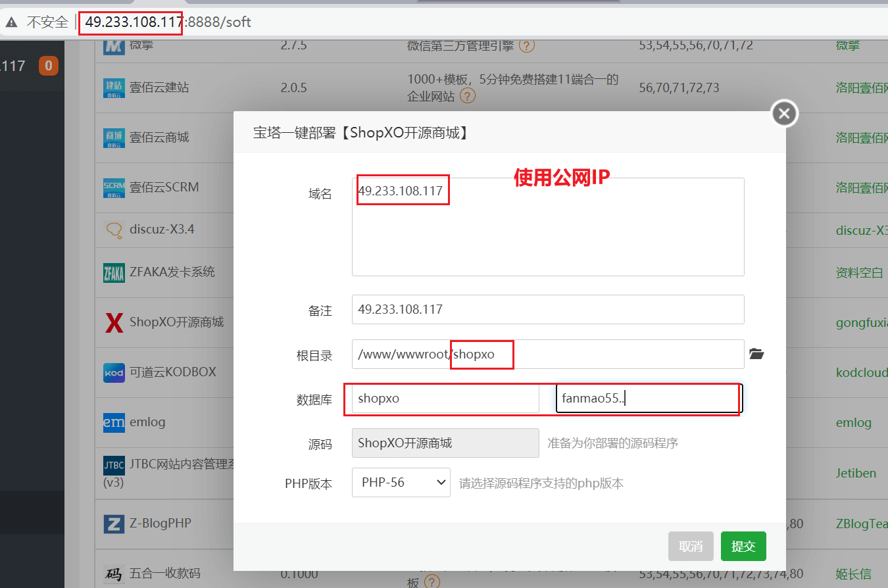Open the green emlog provider link
The height and width of the screenshot is (588, 888).
pyautogui.click(x=854, y=422)
